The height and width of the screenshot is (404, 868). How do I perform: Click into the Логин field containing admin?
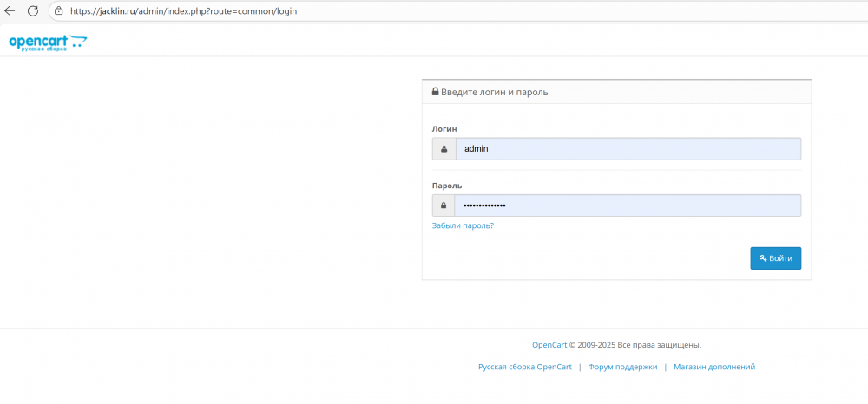coord(628,148)
